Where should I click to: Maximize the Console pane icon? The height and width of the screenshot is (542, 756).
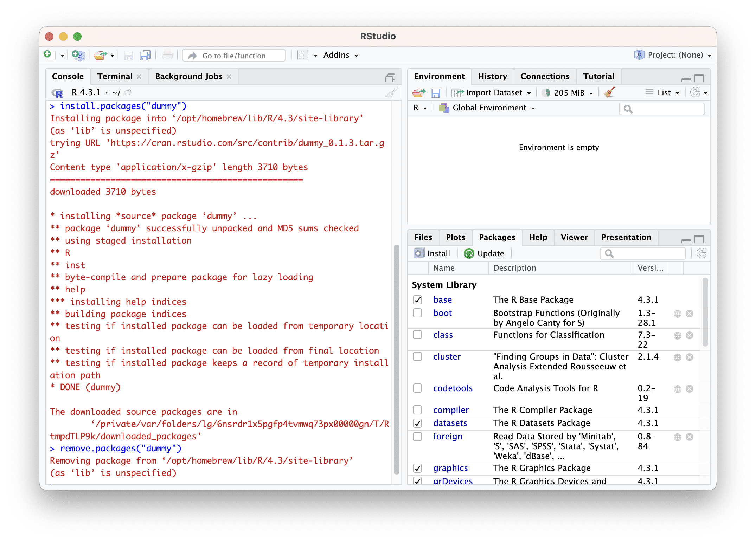(390, 78)
